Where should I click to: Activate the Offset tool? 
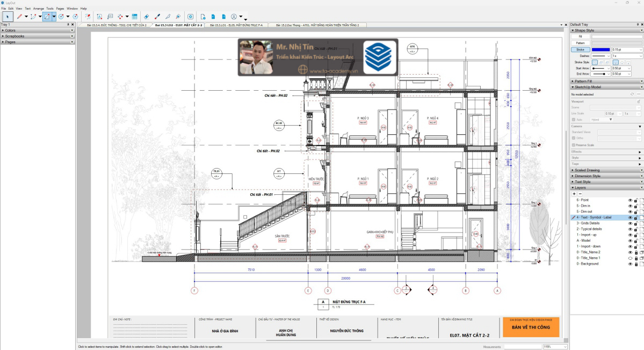pyautogui.click(x=88, y=17)
